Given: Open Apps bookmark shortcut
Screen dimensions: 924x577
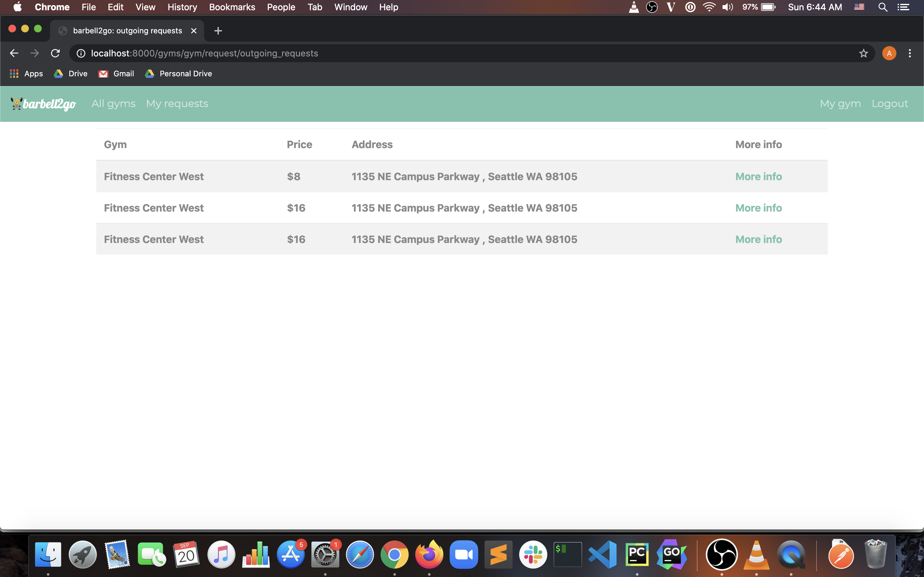Looking at the screenshot, I should pos(26,74).
